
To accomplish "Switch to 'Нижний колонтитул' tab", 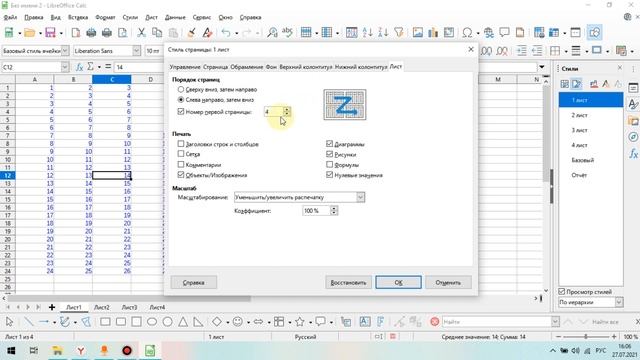I will click(x=361, y=67).
